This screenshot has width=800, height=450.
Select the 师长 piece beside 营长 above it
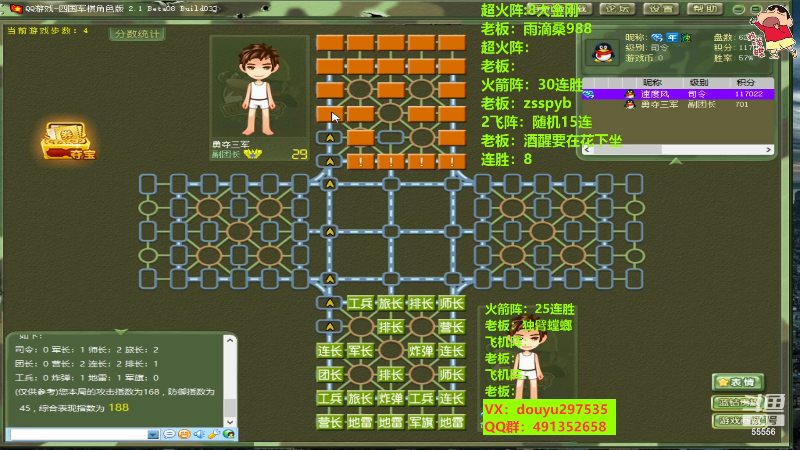click(452, 304)
